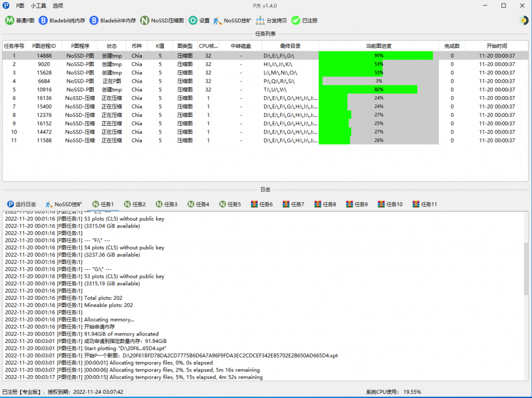The image size is (532, 398).
Task: Click the 95% progress bar of task 1
Action: tap(376, 56)
